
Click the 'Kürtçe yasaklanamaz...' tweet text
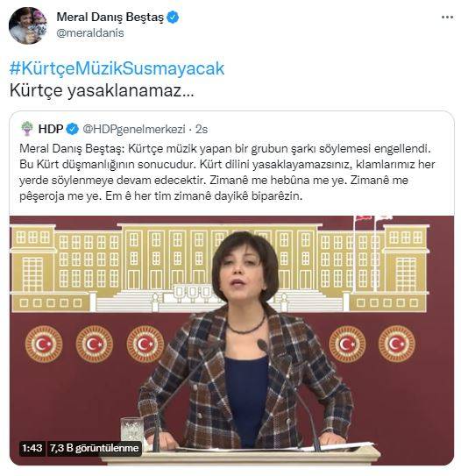coord(102,90)
